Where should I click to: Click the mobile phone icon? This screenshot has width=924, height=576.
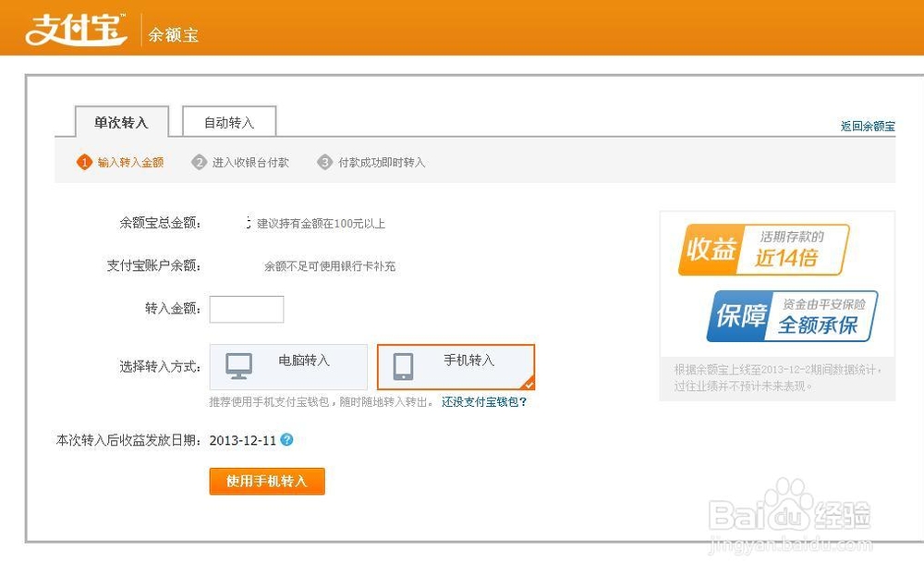pyautogui.click(x=403, y=366)
